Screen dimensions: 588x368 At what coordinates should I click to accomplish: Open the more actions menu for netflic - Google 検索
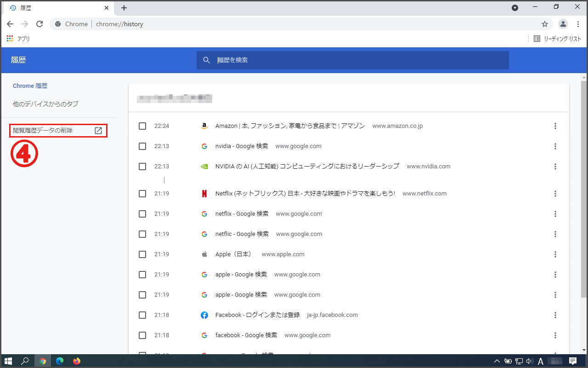click(555, 234)
